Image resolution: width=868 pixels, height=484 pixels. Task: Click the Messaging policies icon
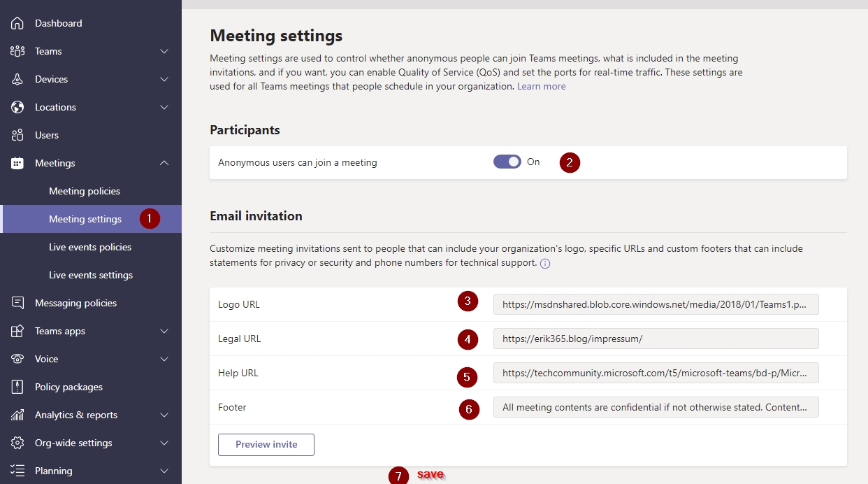(17, 303)
